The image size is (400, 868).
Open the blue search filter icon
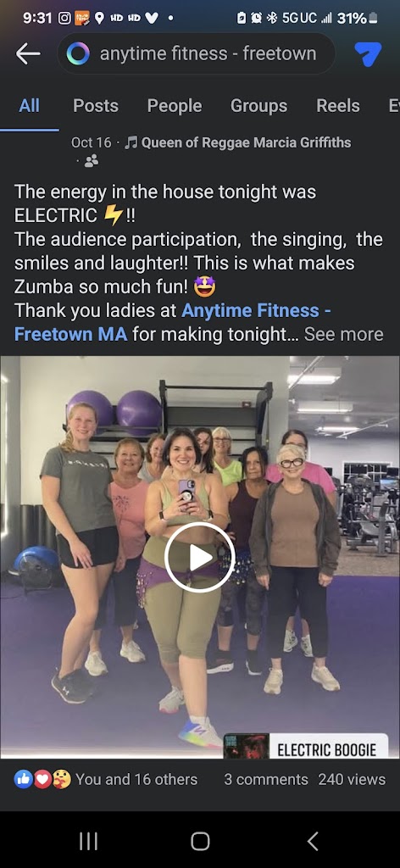click(368, 53)
